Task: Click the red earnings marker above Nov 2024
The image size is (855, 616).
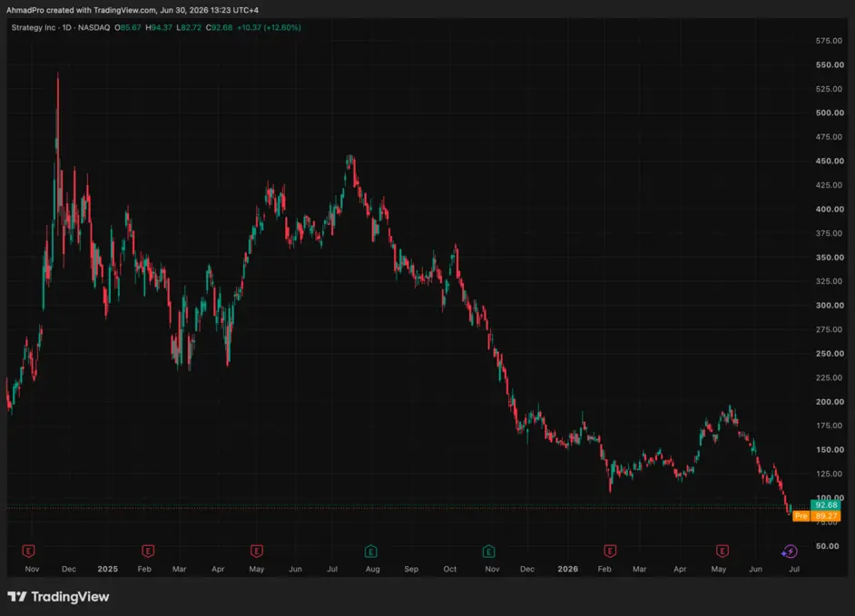Action: click(x=28, y=551)
